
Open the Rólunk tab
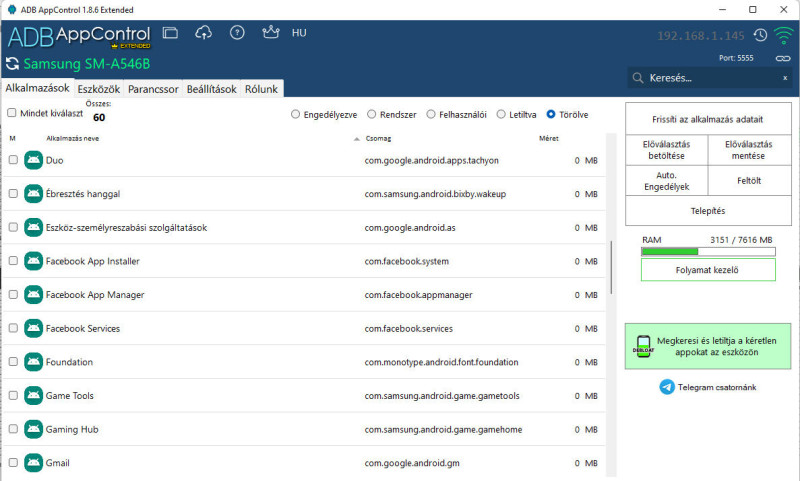[261, 89]
